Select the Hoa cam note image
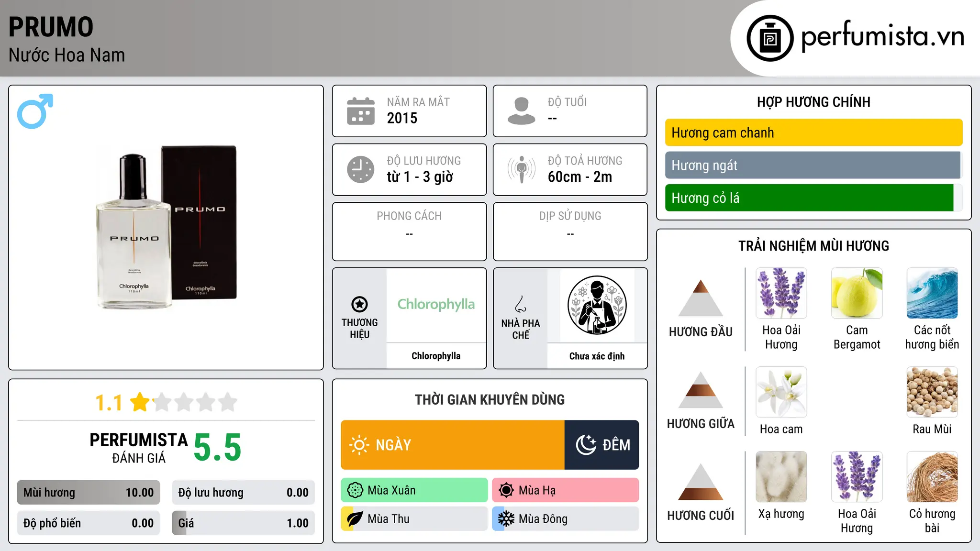 point(781,392)
